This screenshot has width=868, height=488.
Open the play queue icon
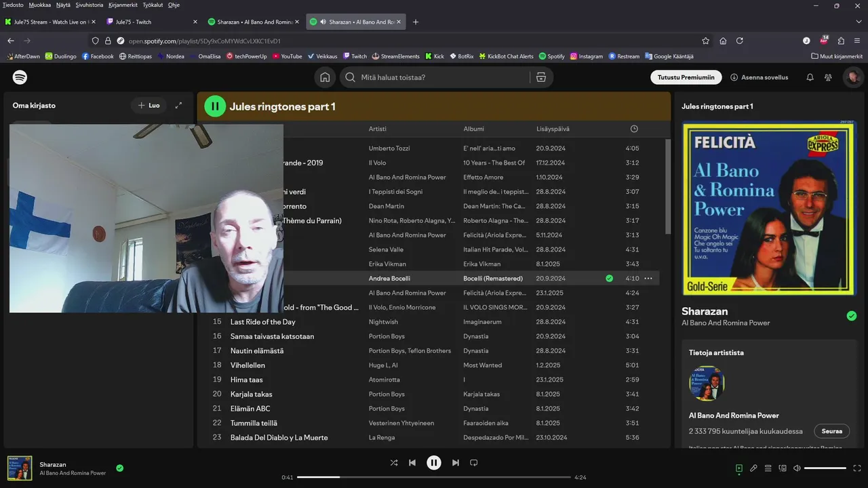pyautogui.click(x=768, y=468)
